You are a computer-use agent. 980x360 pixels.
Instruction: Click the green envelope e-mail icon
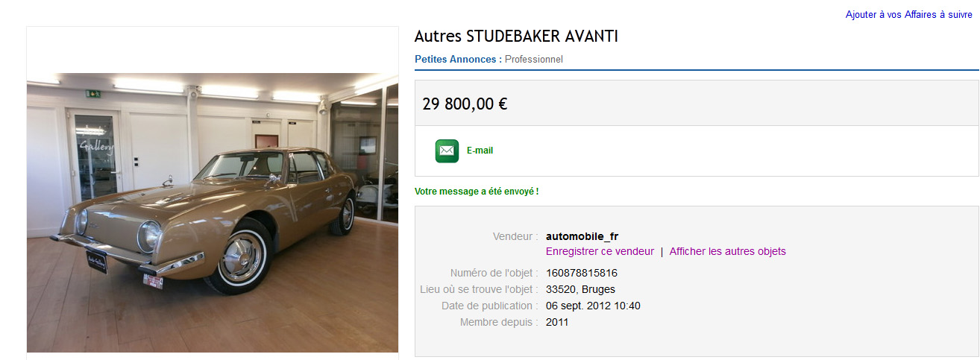pyautogui.click(x=447, y=151)
